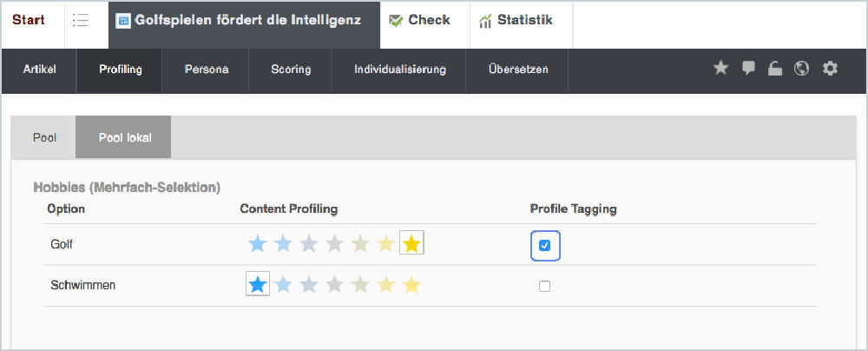
Task: Go to the Start tab
Action: pyautogui.click(x=29, y=20)
